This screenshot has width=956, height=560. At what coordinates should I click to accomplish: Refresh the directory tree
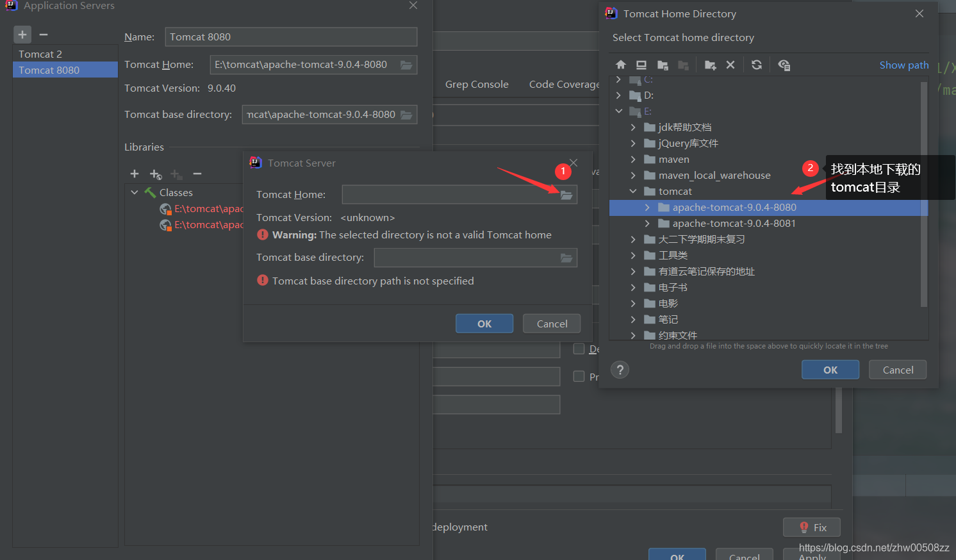coord(757,65)
